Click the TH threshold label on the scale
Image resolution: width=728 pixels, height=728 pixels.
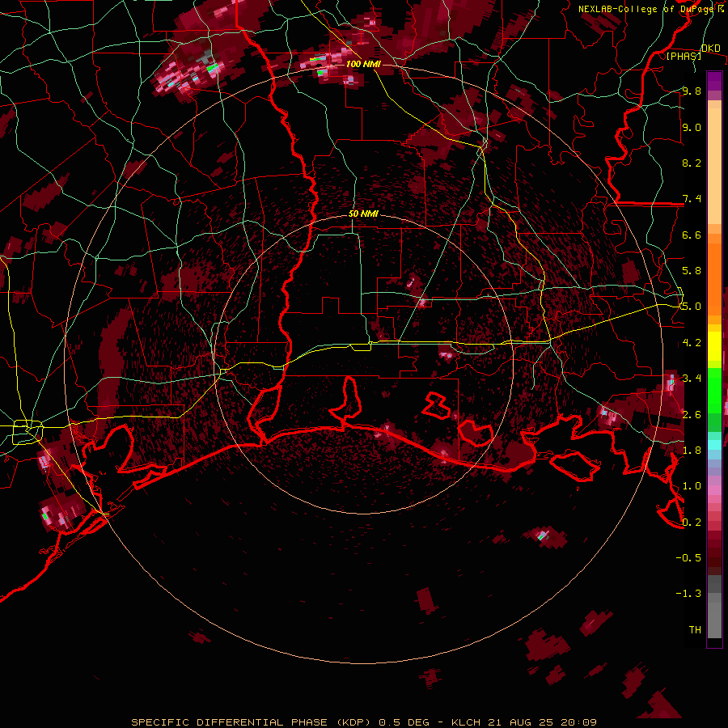pyautogui.click(x=695, y=630)
